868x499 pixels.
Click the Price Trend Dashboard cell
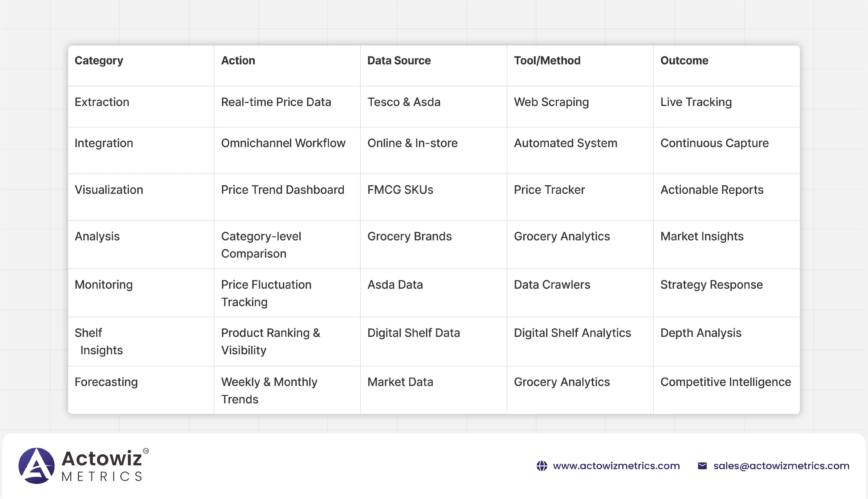pyautogui.click(x=282, y=190)
